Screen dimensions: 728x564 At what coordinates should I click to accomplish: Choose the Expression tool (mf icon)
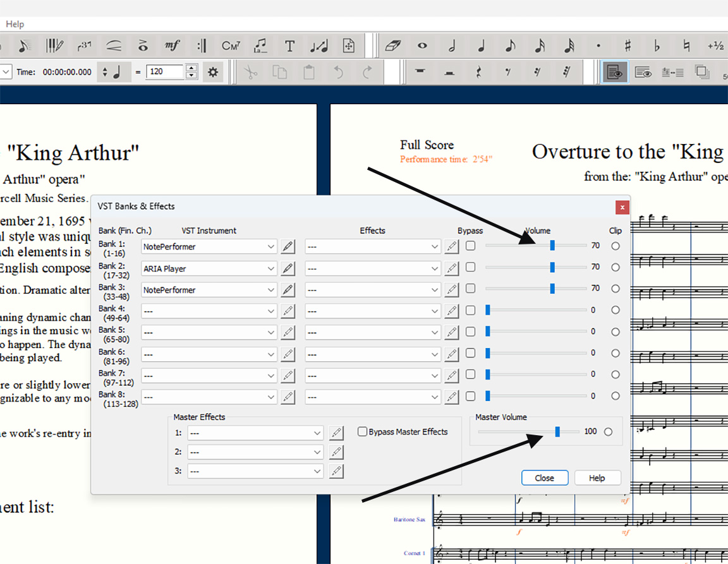pyautogui.click(x=172, y=46)
